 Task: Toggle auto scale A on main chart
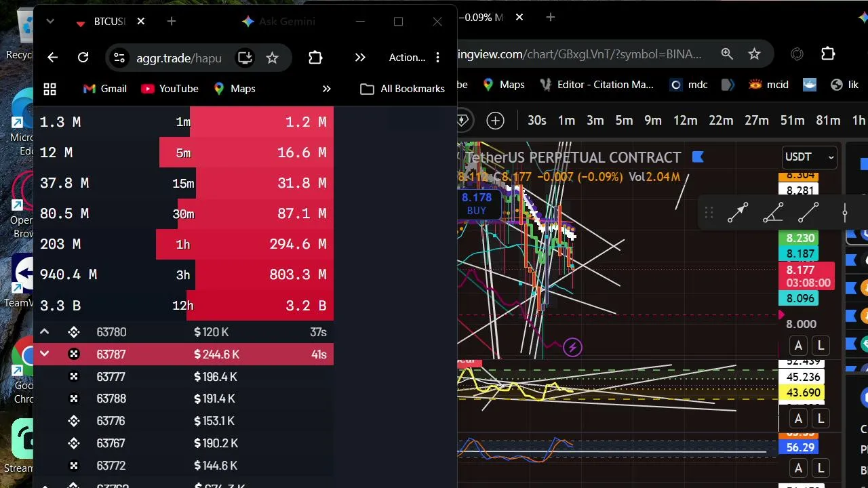(798, 346)
